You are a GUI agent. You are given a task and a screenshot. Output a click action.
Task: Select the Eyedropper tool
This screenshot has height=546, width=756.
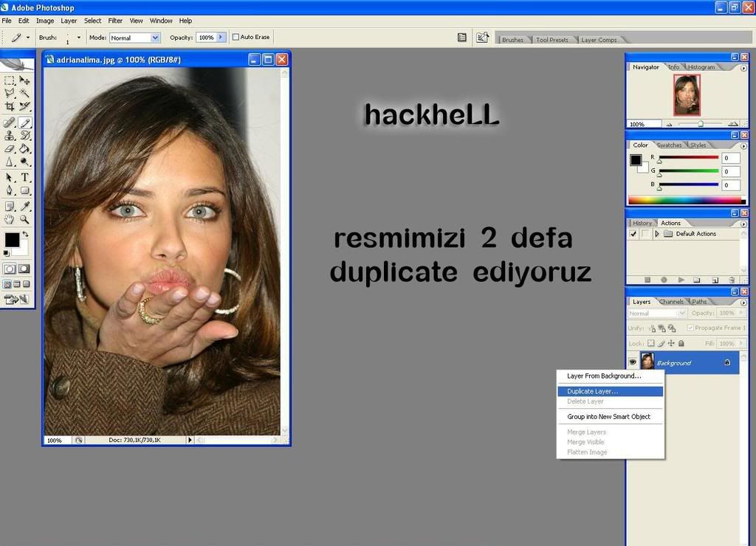(24, 207)
